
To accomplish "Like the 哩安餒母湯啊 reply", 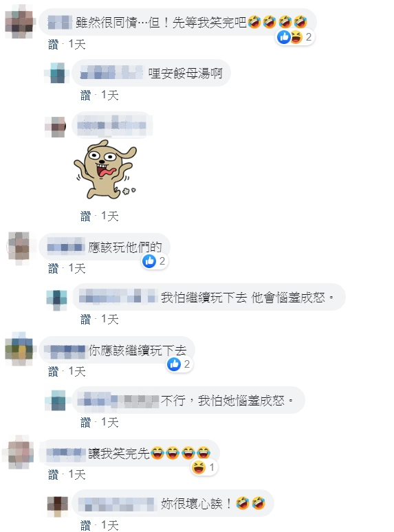I will pos(85,96).
